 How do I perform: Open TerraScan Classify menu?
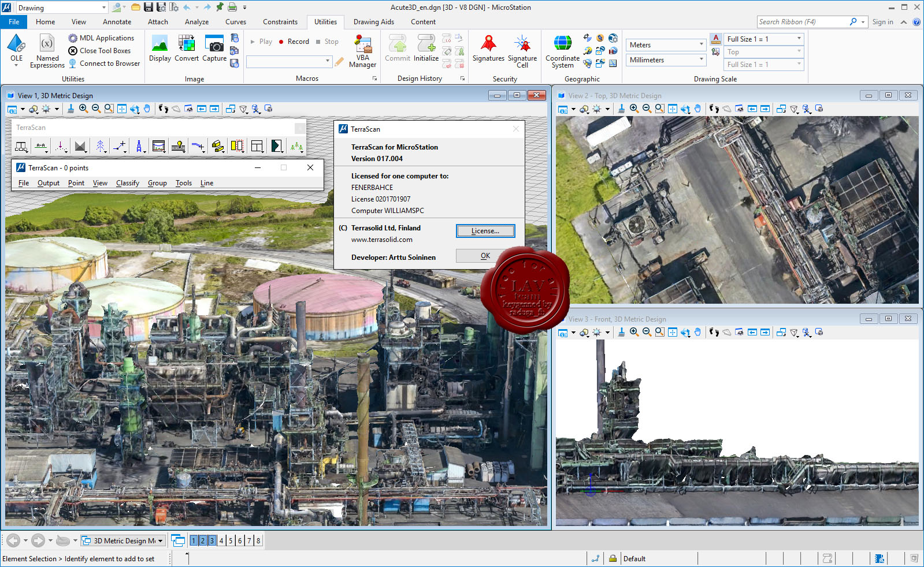[x=128, y=183]
